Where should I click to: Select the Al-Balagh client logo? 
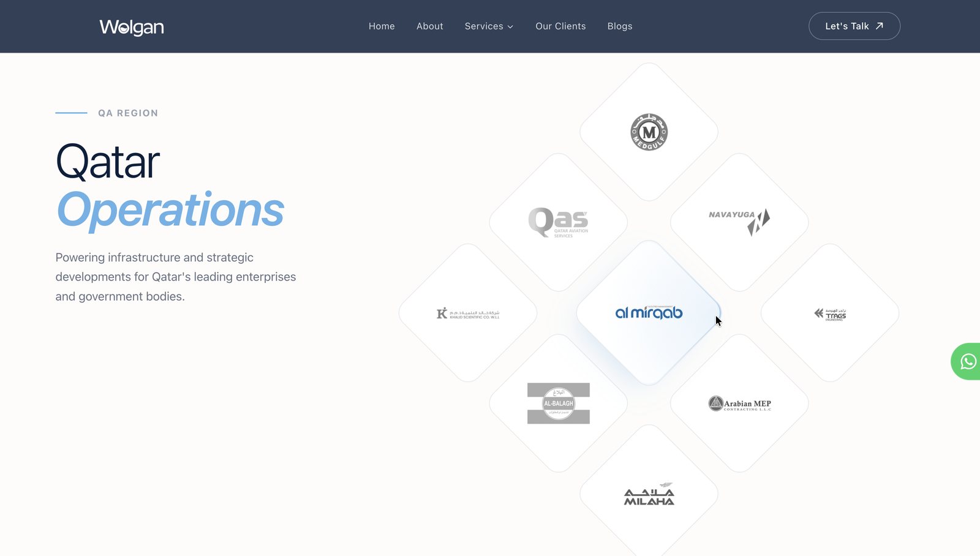click(559, 404)
